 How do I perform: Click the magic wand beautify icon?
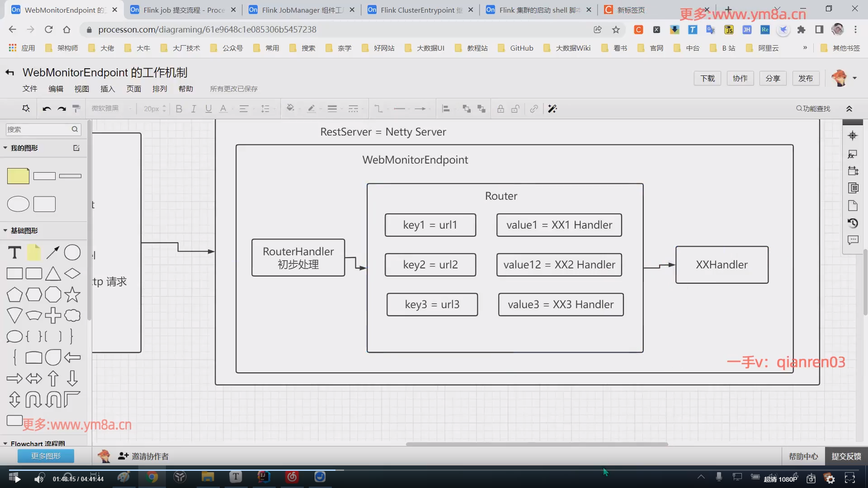tap(552, 109)
